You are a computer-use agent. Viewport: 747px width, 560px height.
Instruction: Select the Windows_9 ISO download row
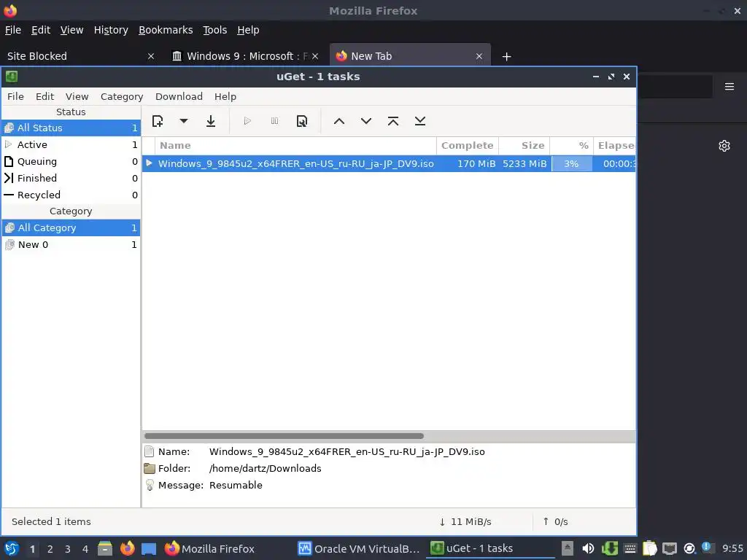point(389,163)
